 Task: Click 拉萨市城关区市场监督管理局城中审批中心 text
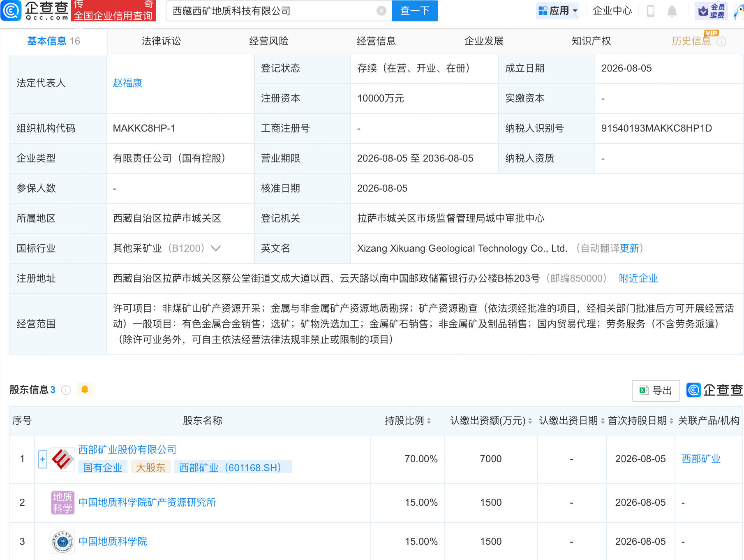(x=451, y=218)
